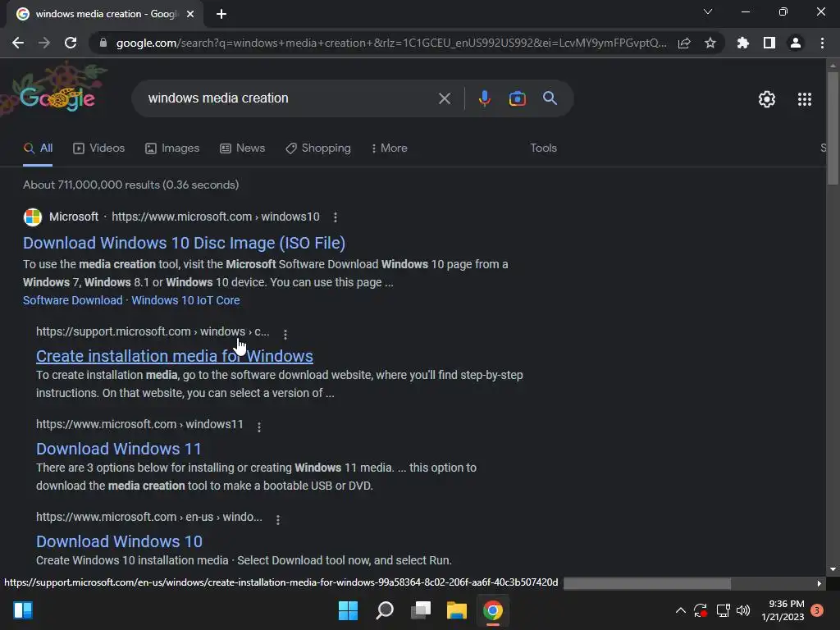Screen dimensions: 840x630
Task: Close the windows media creation tab
Action: [x=190, y=14]
